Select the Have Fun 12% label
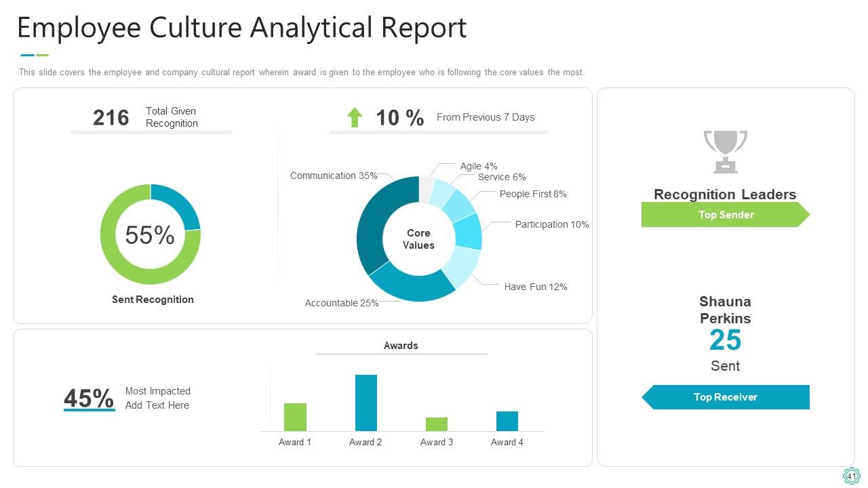Viewport: 868px width, 488px height. 536,287
